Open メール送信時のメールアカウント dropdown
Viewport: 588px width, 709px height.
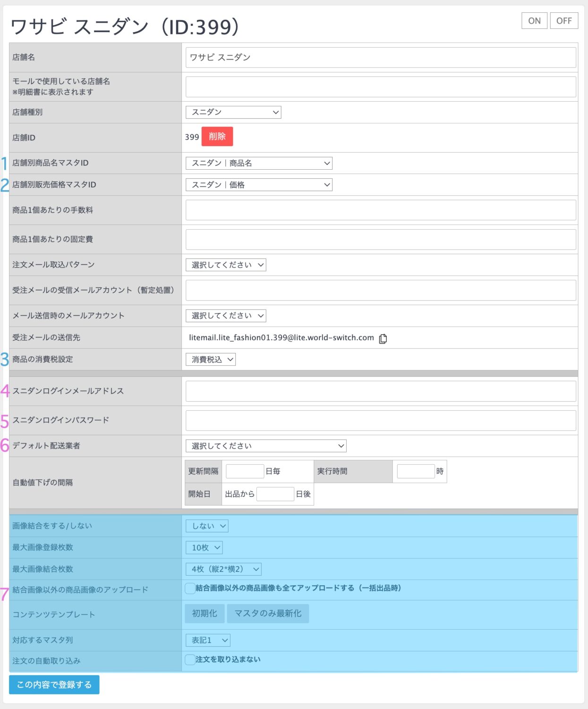226,315
